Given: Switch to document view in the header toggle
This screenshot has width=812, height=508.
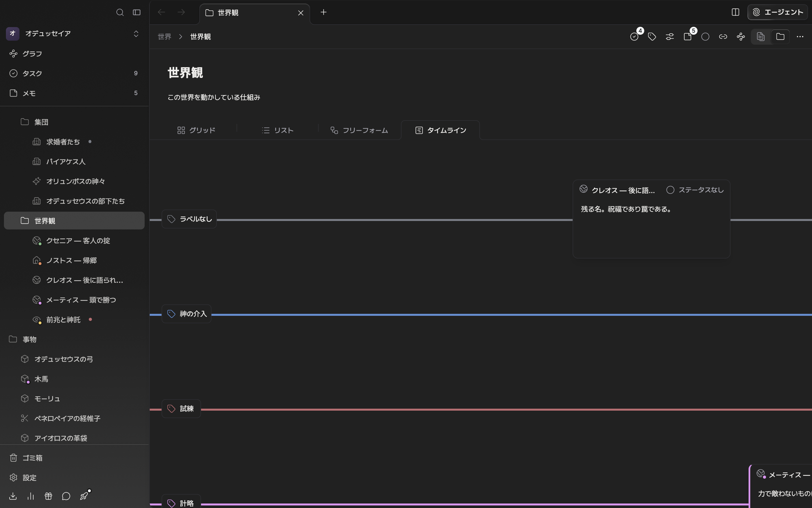Looking at the screenshot, I should click(x=761, y=37).
